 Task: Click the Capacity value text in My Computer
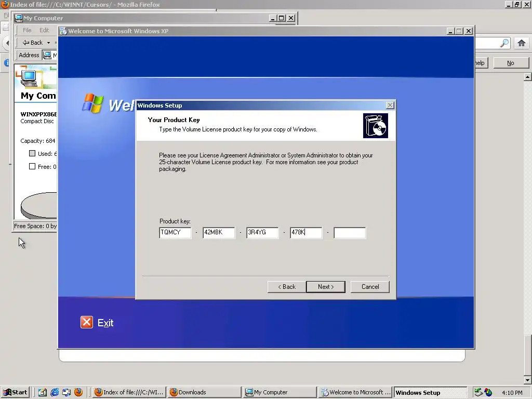point(37,141)
